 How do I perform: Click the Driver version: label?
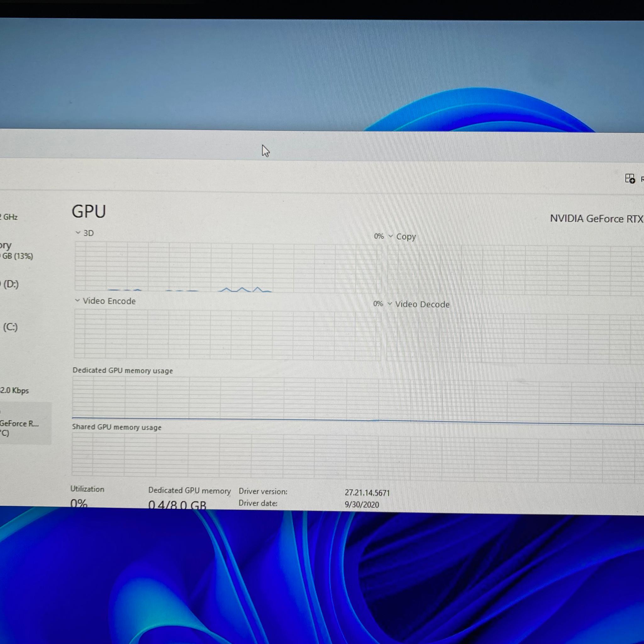tap(263, 491)
